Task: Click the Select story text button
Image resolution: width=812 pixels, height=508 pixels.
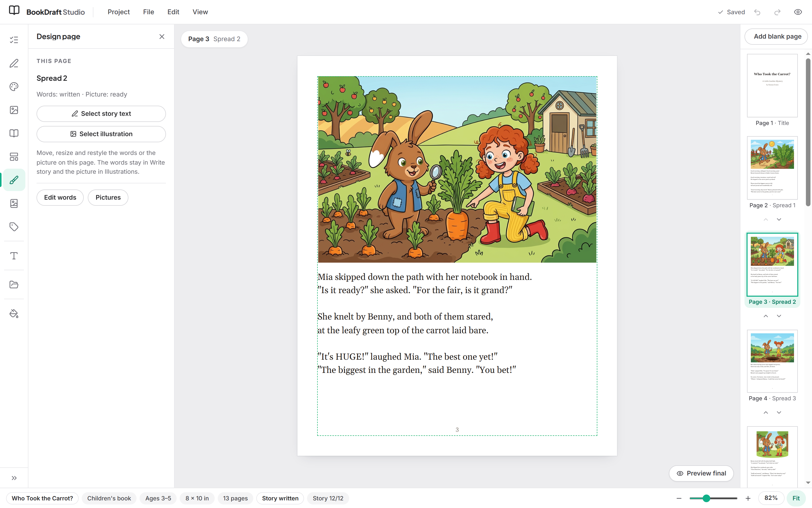Action: tap(101, 114)
